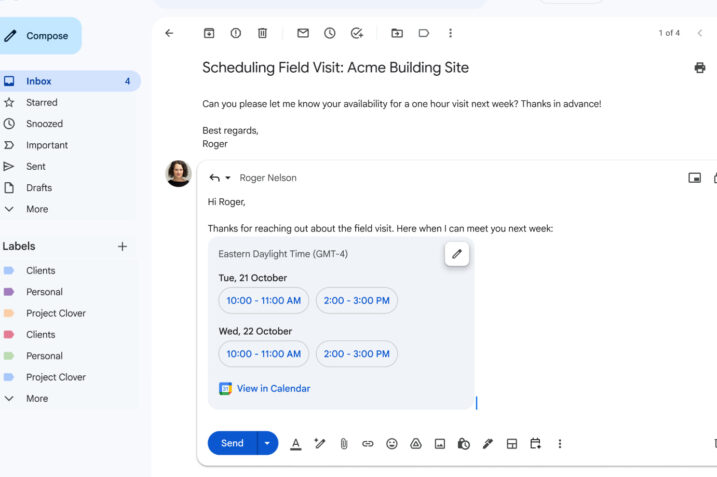Open the View in Calendar link
Viewport: 717px width, 477px height.
pyautogui.click(x=273, y=389)
